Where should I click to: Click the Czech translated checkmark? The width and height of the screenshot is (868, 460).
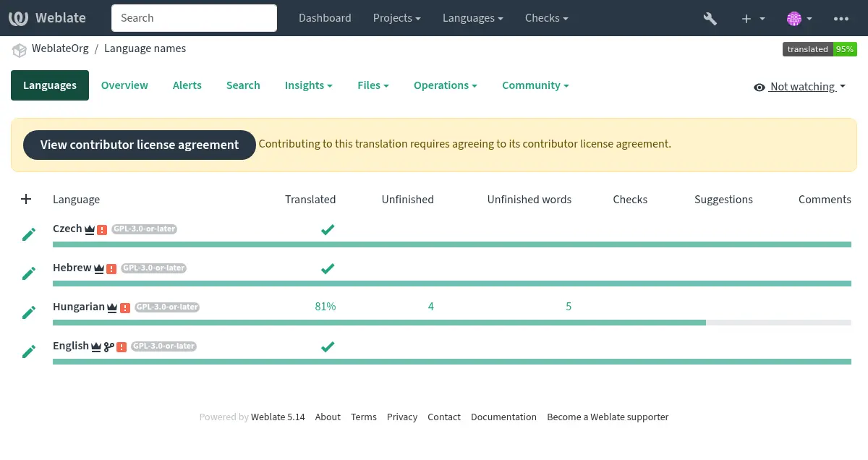[328, 229]
